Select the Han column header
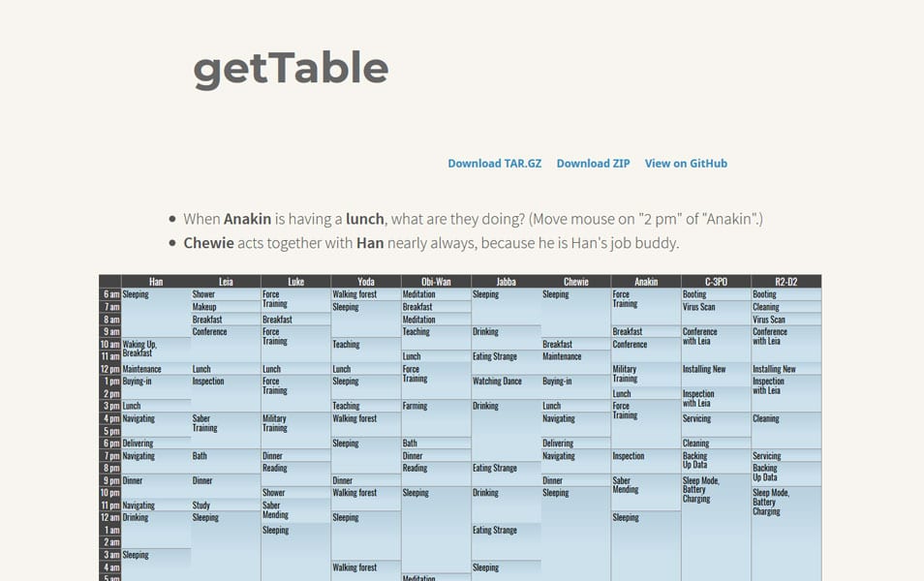This screenshot has width=924, height=581. coord(156,281)
